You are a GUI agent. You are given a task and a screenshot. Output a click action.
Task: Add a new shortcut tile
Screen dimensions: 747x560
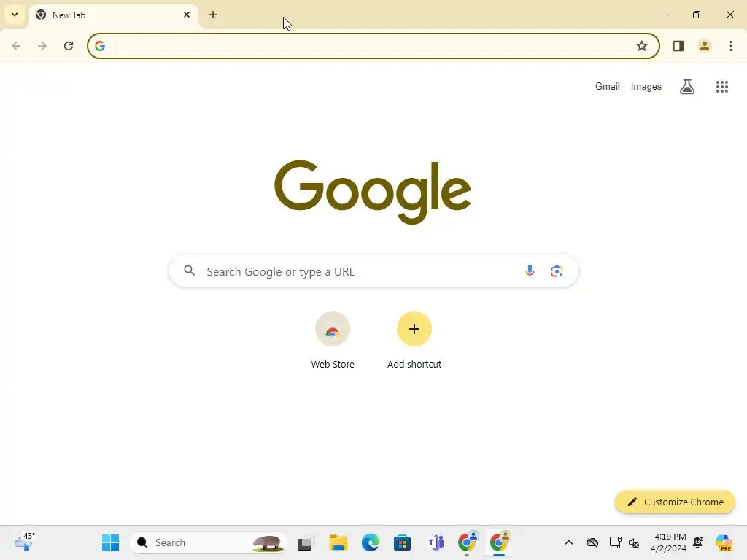[414, 340]
